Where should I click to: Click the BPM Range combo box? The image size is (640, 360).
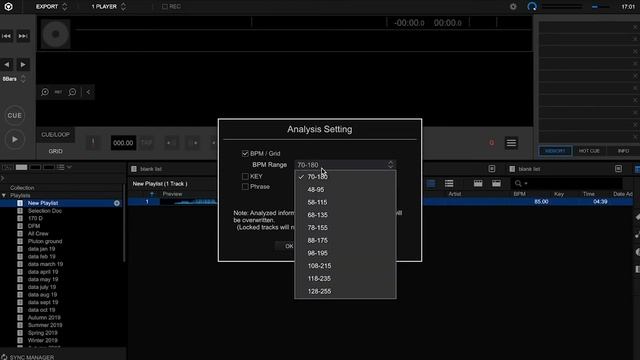click(345, 165)
